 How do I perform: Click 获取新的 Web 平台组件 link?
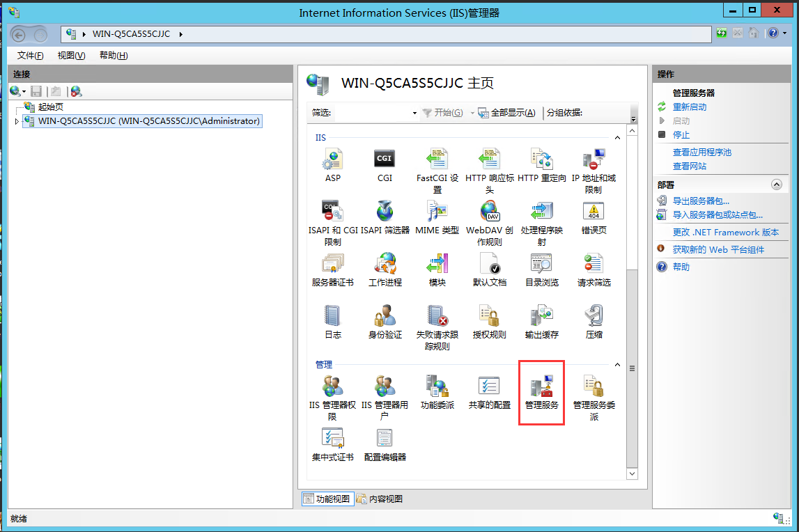coord(718,250)
